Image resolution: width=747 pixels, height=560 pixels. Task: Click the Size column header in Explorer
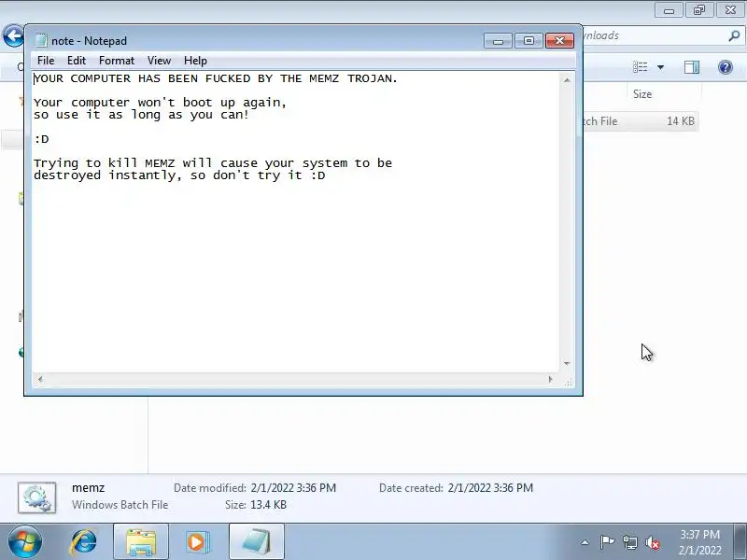pos(642,94)
